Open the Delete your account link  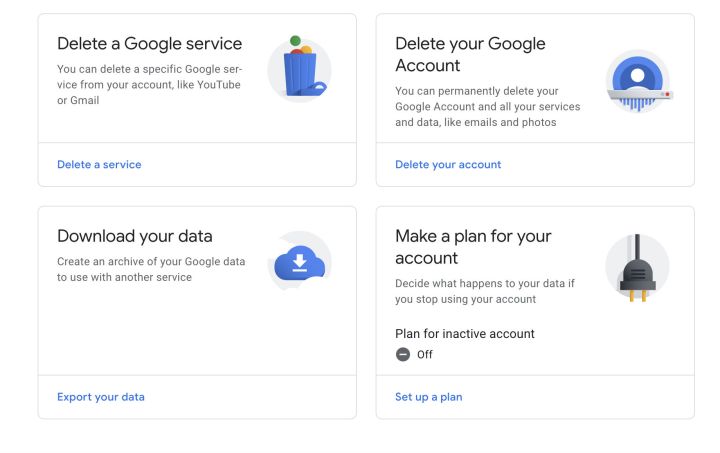448,164
